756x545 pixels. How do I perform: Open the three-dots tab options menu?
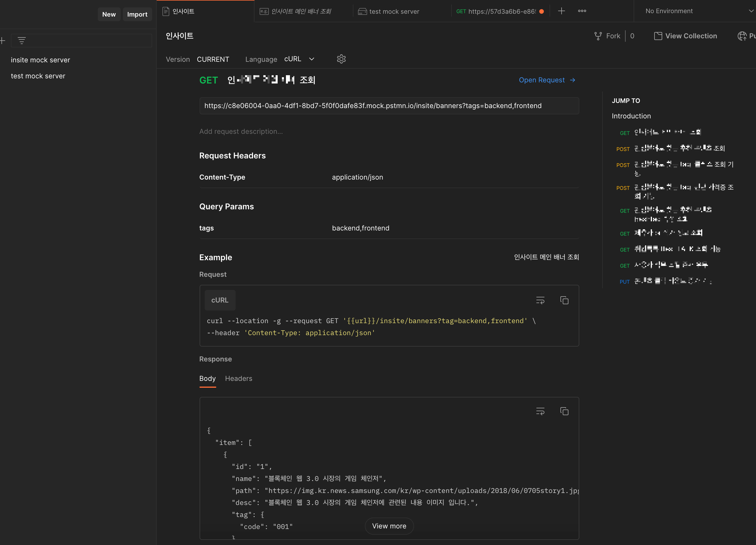[582, 11]
